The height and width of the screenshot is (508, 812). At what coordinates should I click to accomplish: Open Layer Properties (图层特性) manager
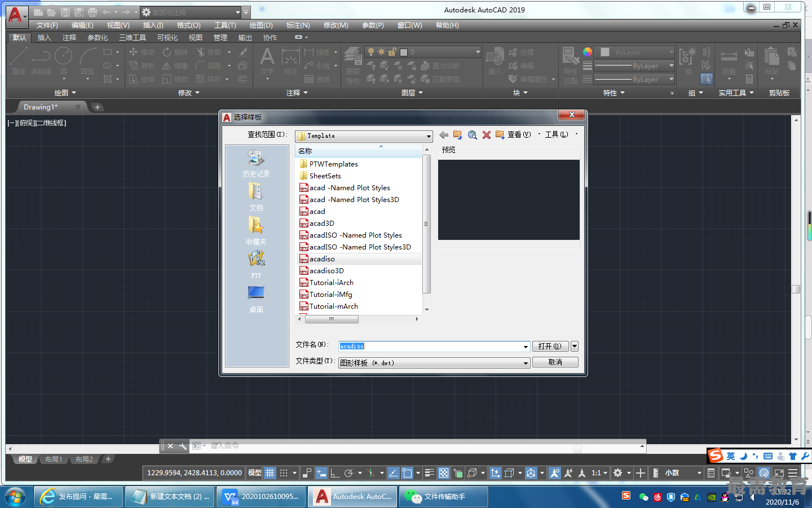click(x=353, y=65)
